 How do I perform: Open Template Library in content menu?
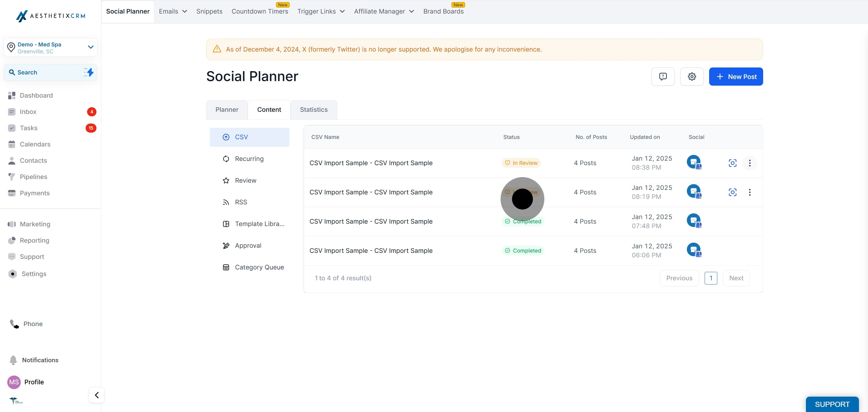click(249, 224)
